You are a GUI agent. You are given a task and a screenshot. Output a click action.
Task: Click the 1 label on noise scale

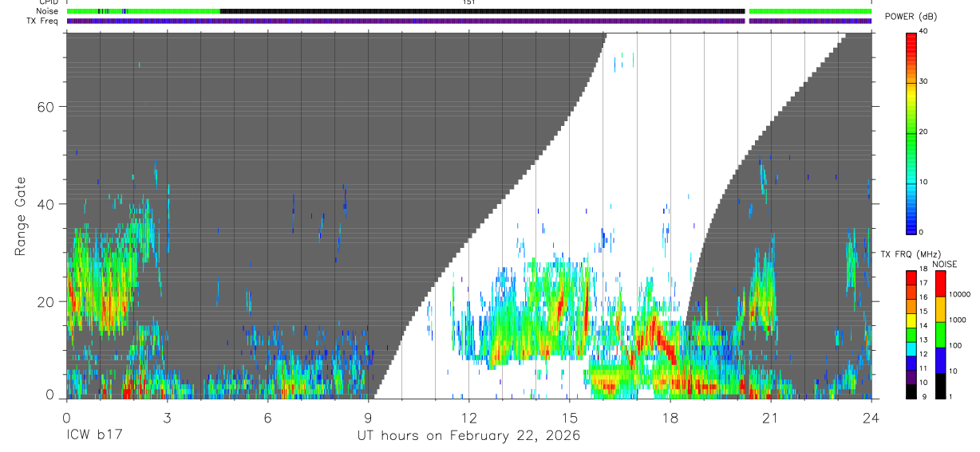click(x=950, y=396)
